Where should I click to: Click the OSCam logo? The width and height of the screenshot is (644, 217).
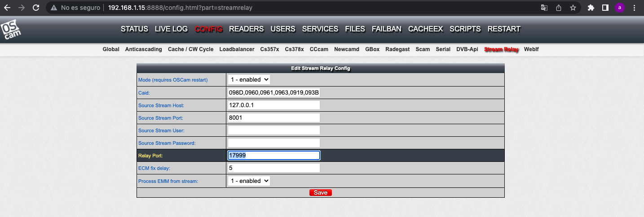[10, 30]
